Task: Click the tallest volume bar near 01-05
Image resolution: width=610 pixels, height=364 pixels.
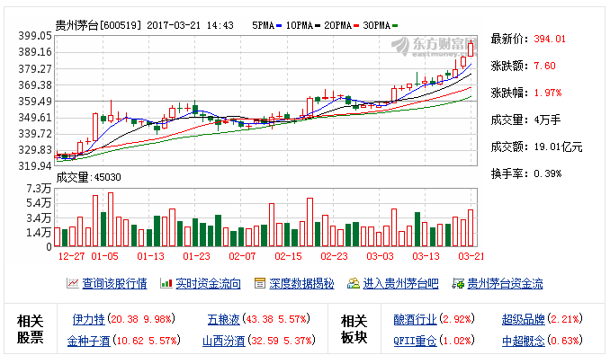Action: point(111,219)
